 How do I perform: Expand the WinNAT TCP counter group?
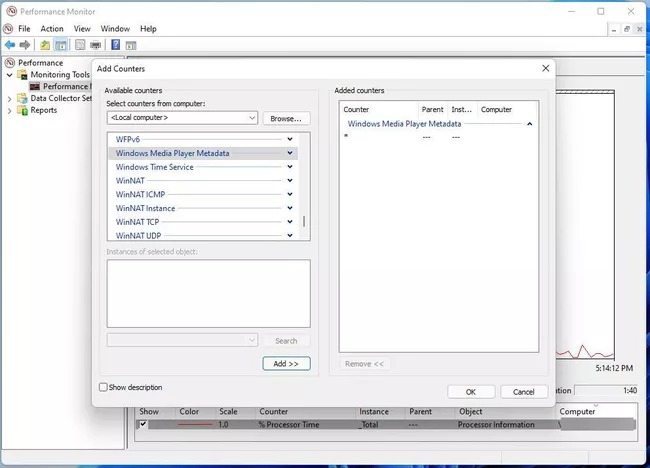[290, 221]
